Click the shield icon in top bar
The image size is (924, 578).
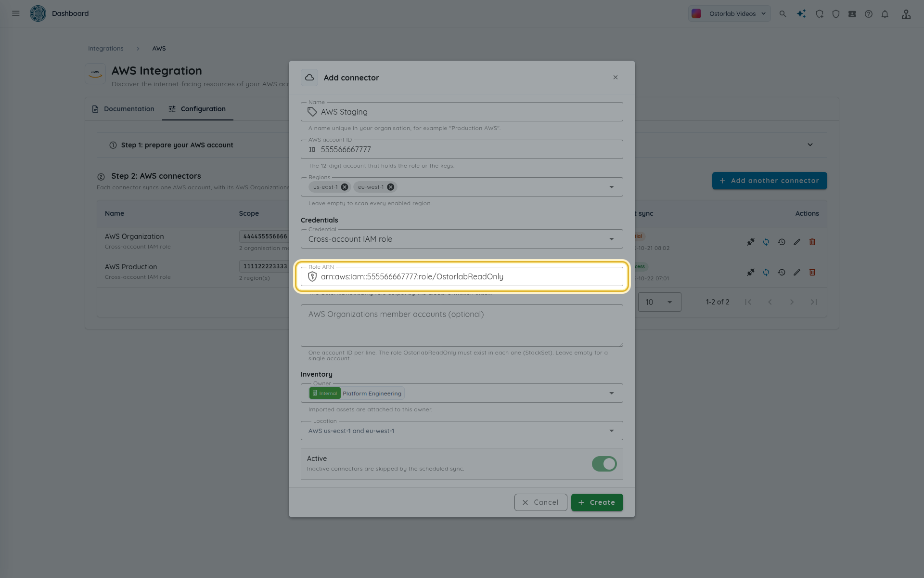[836, 14]
